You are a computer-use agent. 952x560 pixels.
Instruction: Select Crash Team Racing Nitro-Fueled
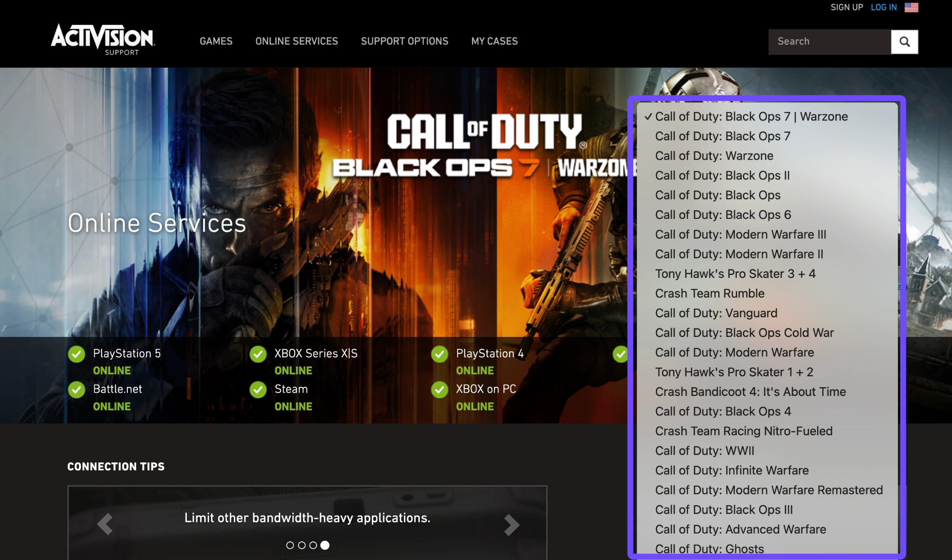(x=767, y=431)
